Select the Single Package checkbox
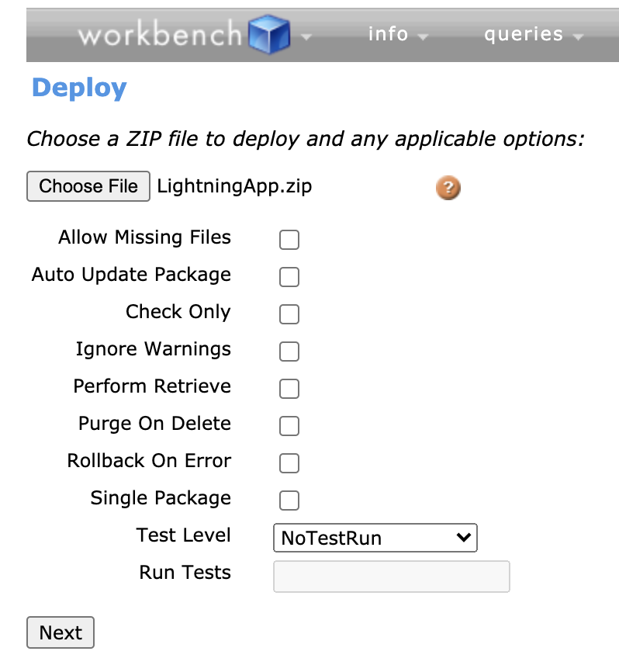The height and width of the screenshot is (672, 619). (289, 501)
